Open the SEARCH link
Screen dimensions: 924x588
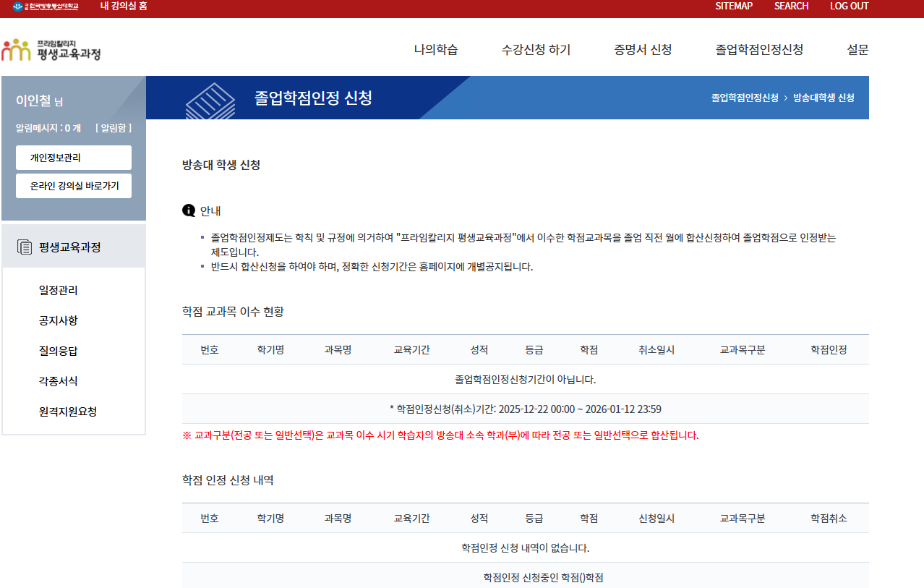(791, 6)
